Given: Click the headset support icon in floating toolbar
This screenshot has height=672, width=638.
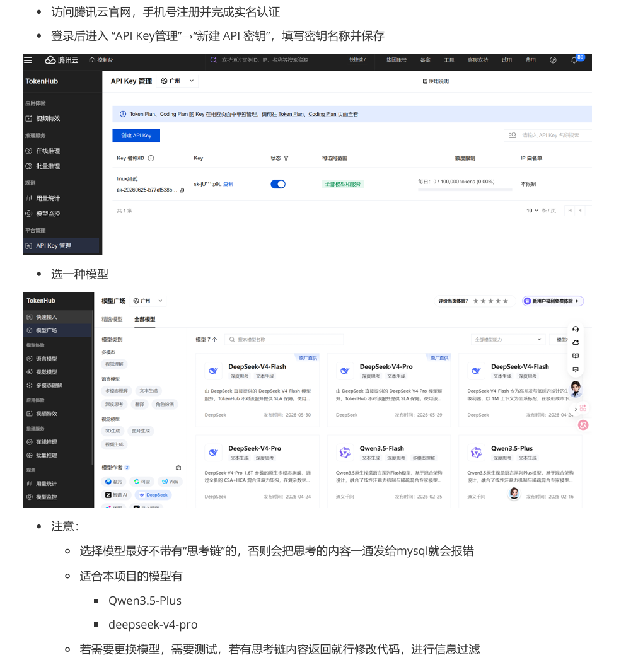Looking at the screenshot, I should pyautogui.click(x=576, y=329).
